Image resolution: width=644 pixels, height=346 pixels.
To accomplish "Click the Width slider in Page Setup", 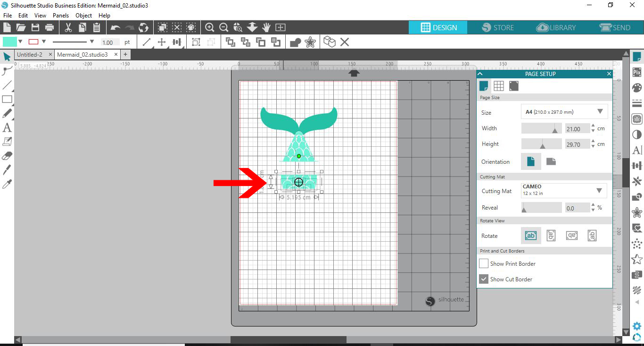I will 542,128.
